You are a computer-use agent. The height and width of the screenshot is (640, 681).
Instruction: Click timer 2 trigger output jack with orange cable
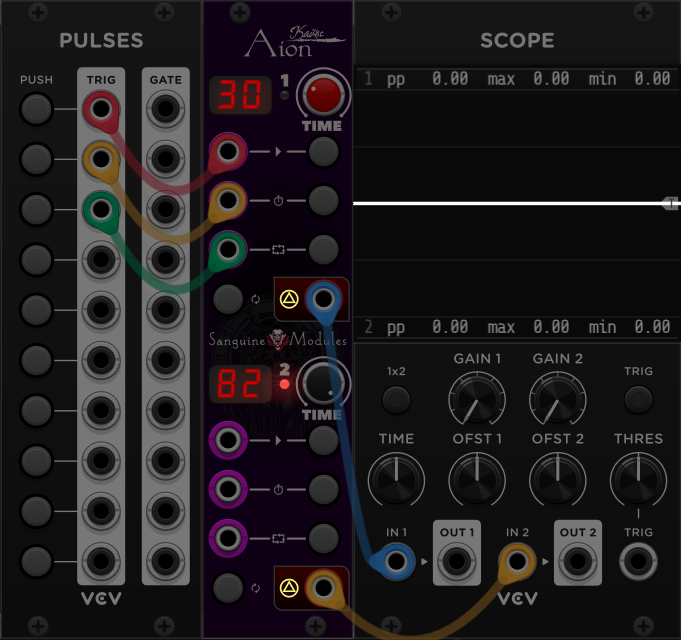click(322, 586)
